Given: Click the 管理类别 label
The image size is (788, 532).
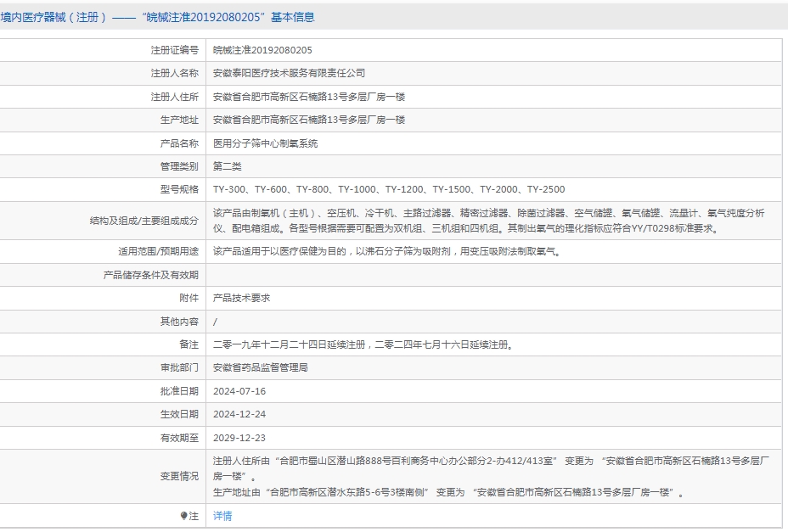Looking at the screenshot, I should (x=179, y=166).
